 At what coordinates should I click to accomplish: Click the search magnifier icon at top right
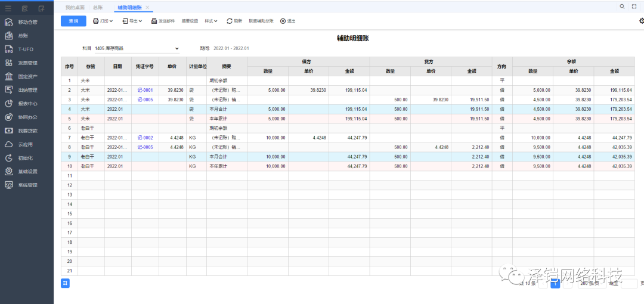tap(622, 6)
